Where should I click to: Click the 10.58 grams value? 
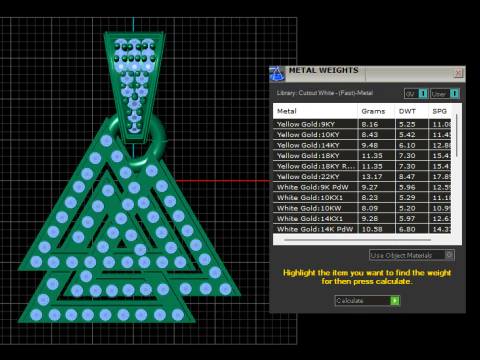tap(372, 229)
